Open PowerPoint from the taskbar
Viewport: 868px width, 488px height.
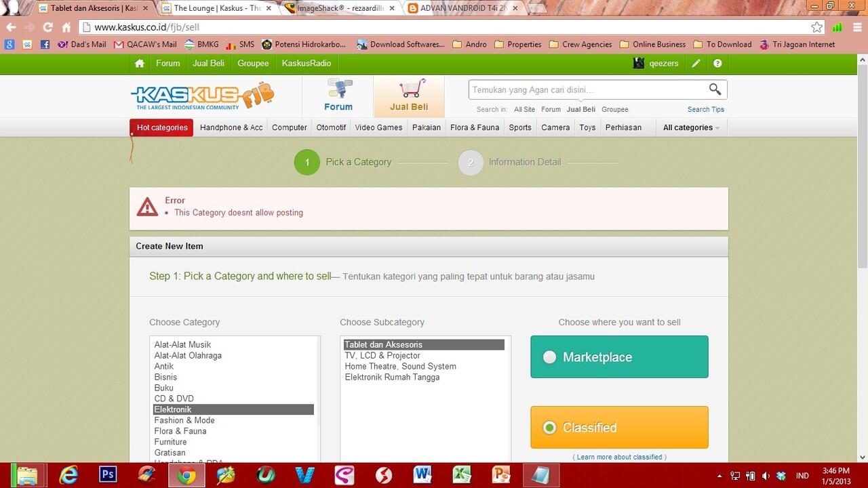[501, 475]
